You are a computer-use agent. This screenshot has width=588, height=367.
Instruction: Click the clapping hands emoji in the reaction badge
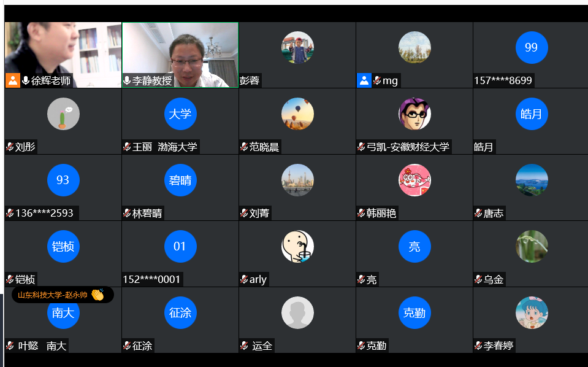(x=97, y=295)
